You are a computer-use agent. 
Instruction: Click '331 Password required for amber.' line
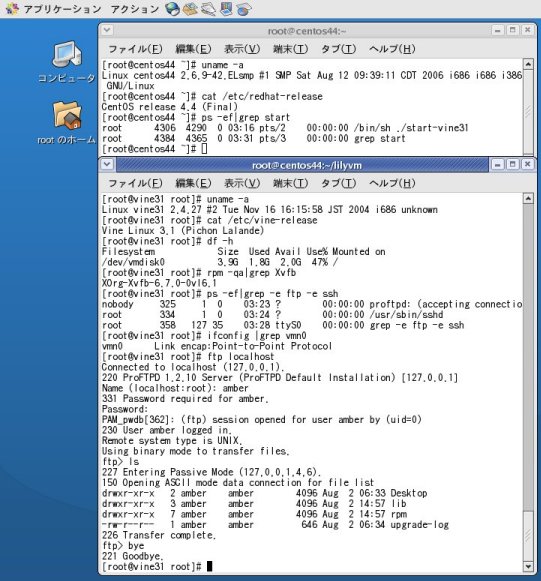point(185,399)
